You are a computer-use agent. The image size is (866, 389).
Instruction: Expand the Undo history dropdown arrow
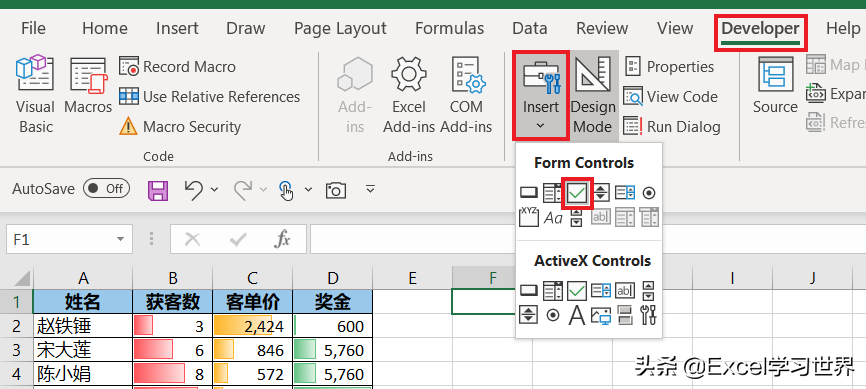pos(214,190)
